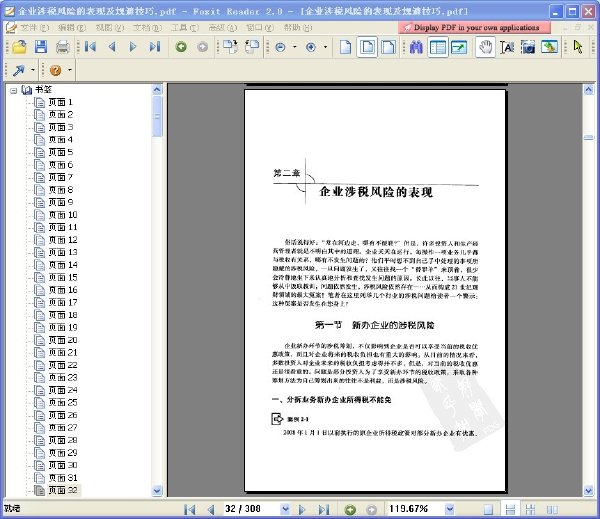Go to last page in status bar
This screenshot has height=519, width=600.
click(x=324, y=509)
